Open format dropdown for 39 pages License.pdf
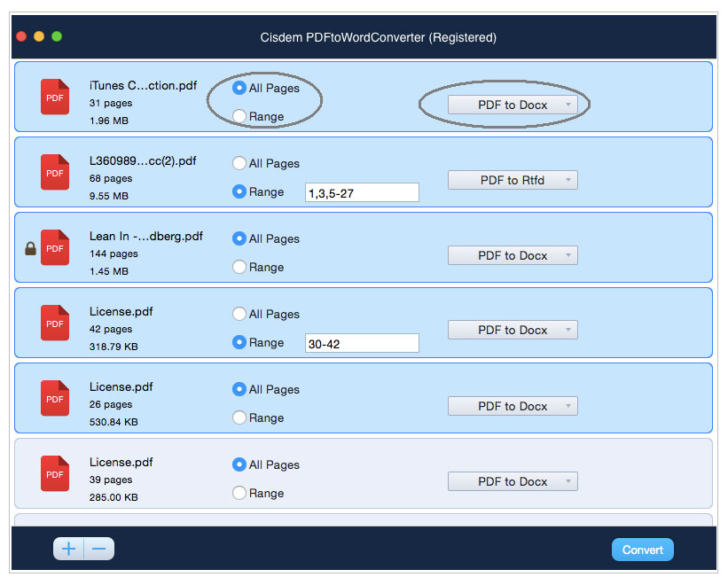This screenshot has height=585, width=728. point(513,481)
